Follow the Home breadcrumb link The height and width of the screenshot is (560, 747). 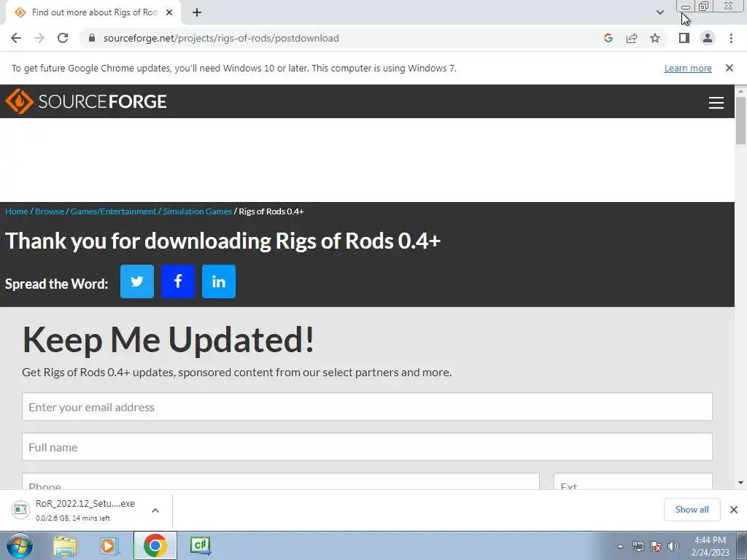(17, 211)
